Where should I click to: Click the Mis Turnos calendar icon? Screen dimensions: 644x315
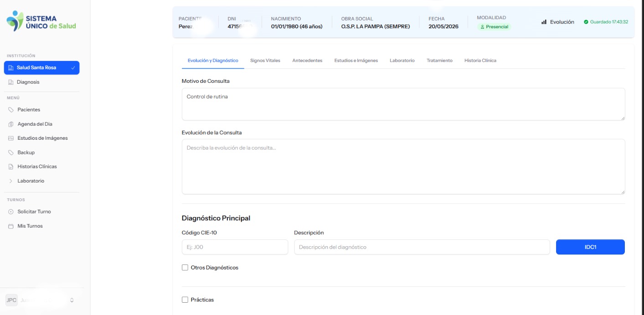[11, 226]
